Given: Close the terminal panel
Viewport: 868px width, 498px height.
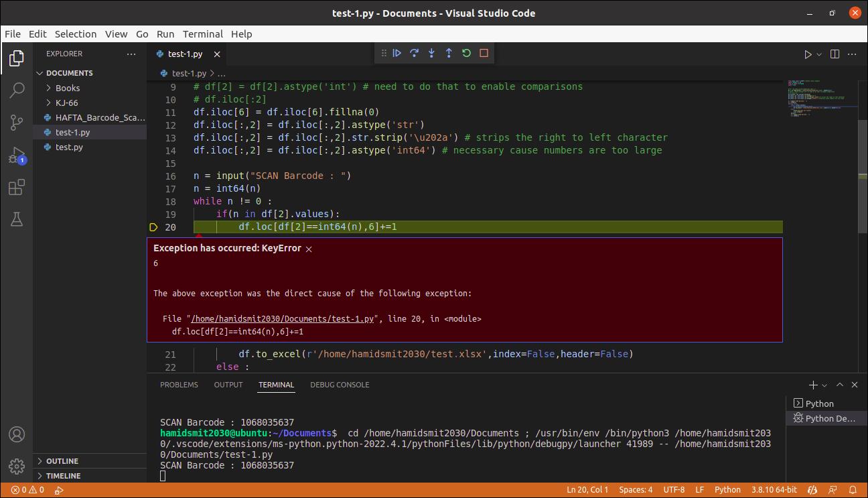Looking at the screenshot, I should [x=855, y=385].
